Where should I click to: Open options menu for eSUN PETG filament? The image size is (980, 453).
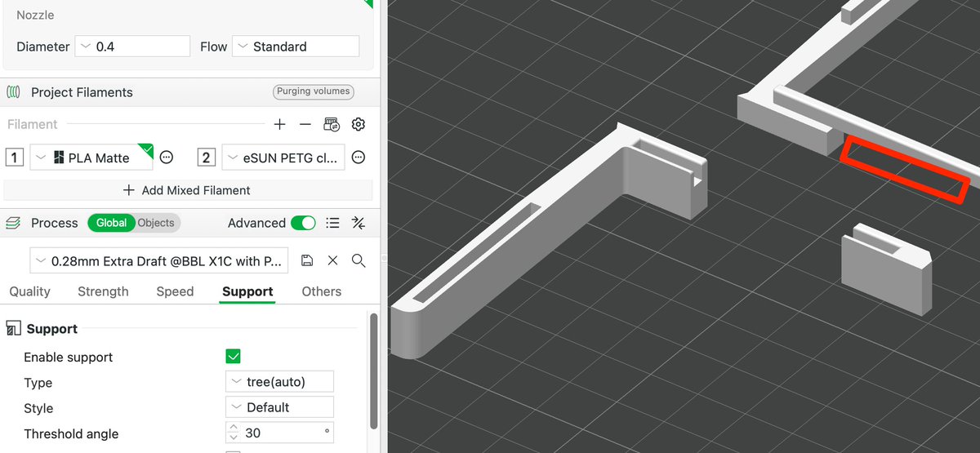358,158
